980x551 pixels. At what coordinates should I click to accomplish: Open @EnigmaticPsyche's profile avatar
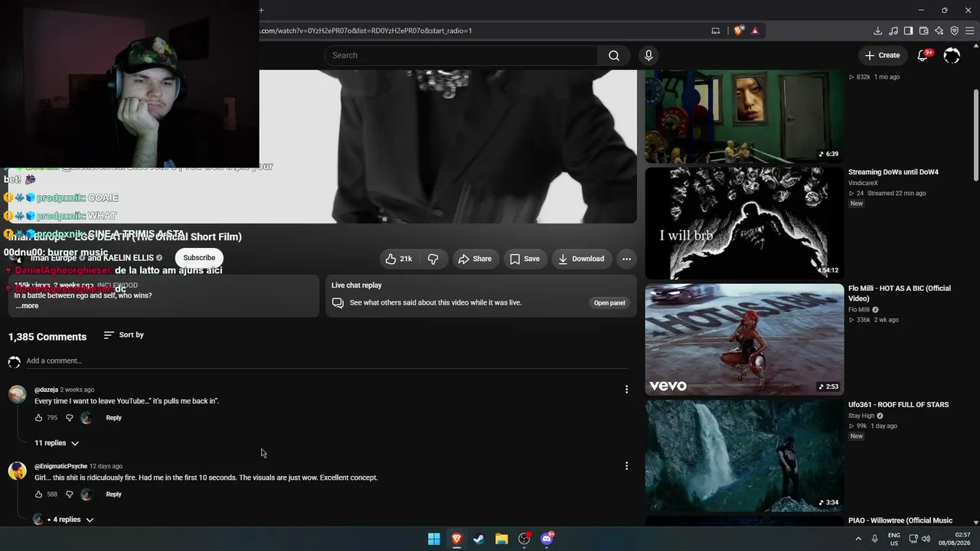tap(17, 471)
